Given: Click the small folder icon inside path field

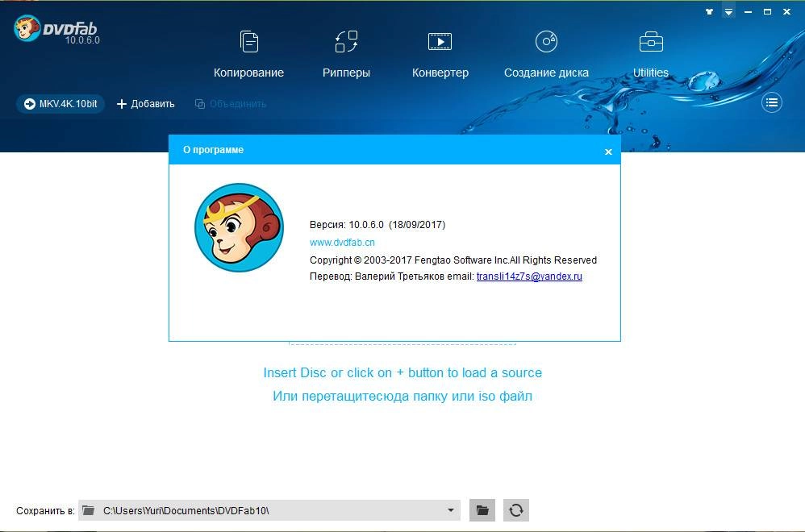Looking at the screenshot, I should [88, 510].
